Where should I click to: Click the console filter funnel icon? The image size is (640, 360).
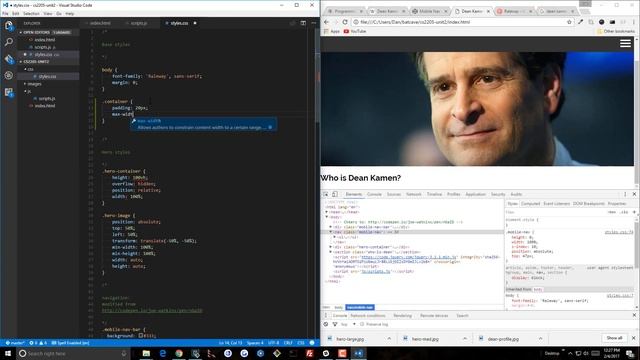335,324
